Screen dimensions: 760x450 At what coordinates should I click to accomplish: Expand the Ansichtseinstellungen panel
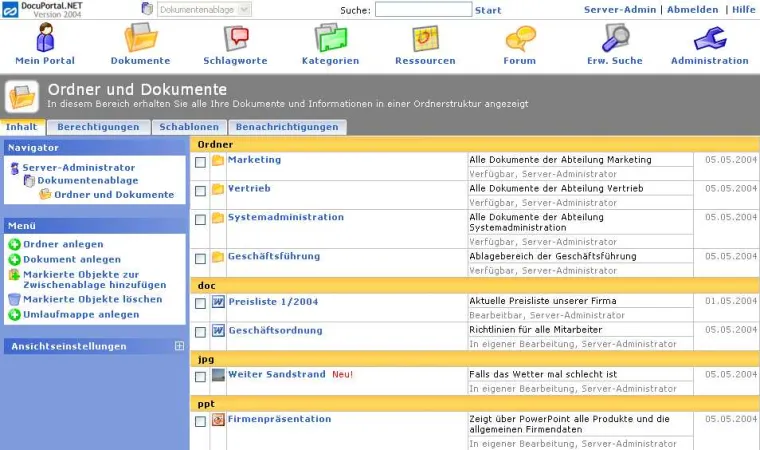tap(179, 346)
